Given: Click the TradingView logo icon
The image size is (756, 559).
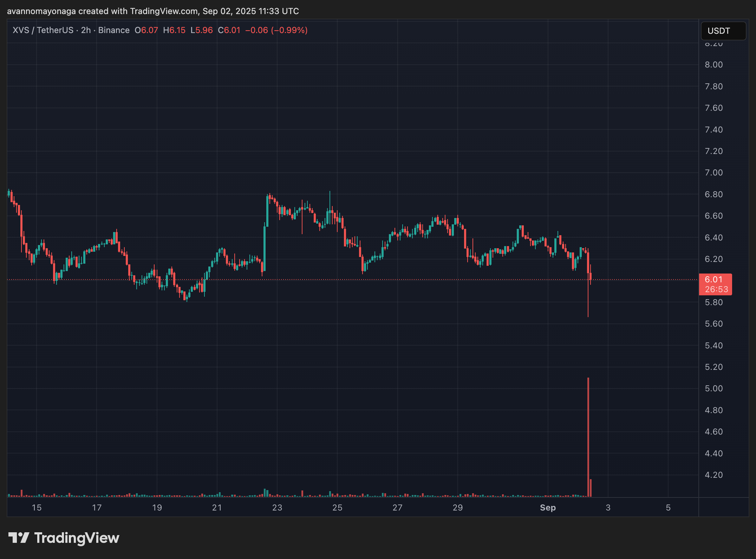Looking at the screenshot, I should 19,538.
